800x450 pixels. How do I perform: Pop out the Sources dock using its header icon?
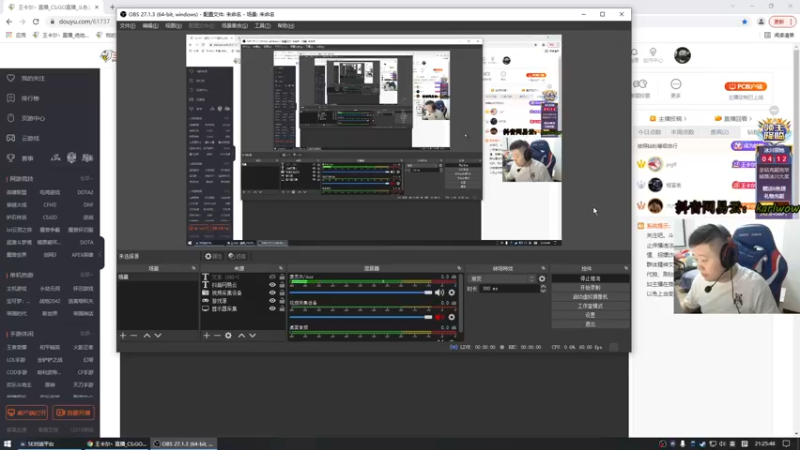click(x=281, y=268)
